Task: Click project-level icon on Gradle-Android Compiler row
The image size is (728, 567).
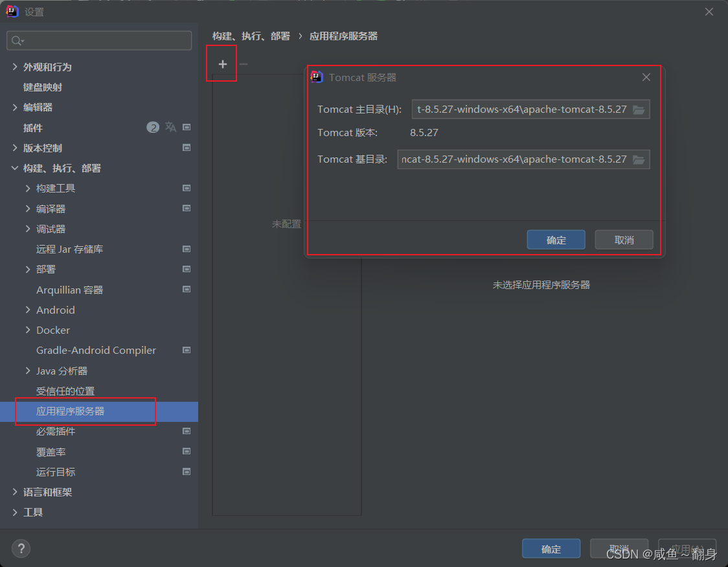Action: 187,350
